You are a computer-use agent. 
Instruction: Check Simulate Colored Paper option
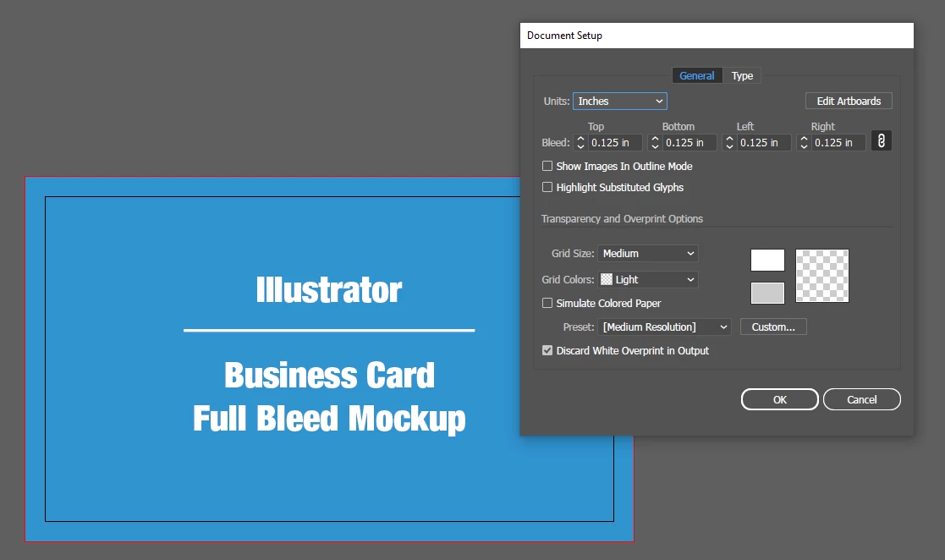(547, 303)
